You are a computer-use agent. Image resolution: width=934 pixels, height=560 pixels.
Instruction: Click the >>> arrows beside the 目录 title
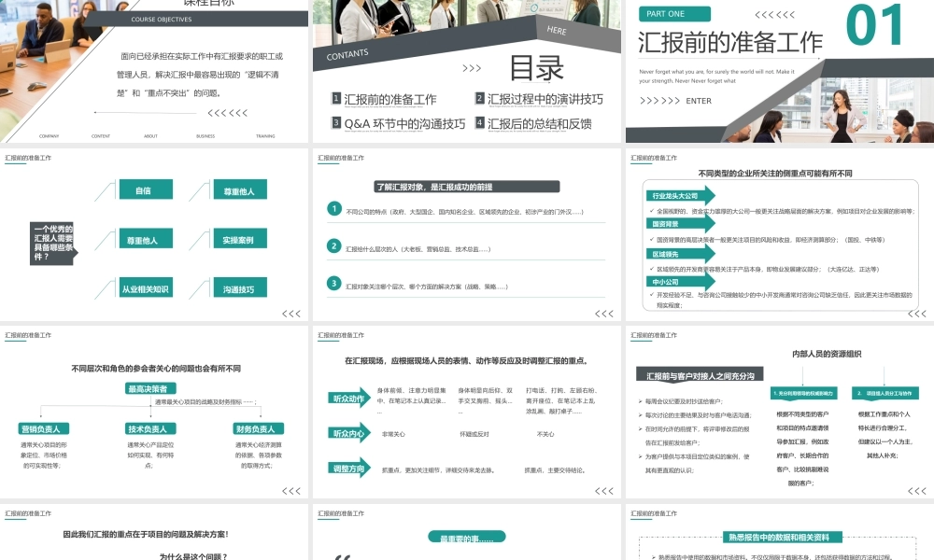[472, 68]
